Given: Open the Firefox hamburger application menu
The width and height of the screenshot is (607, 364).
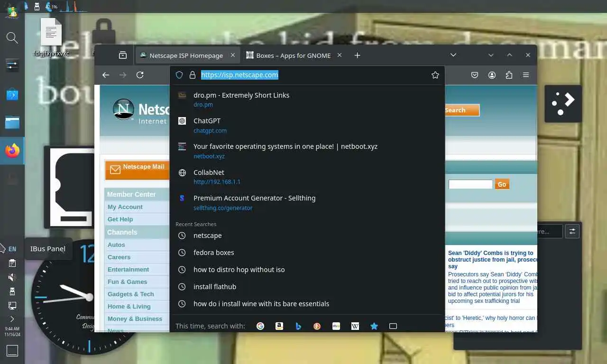Looking at the screenshot, I should [526, 75].
